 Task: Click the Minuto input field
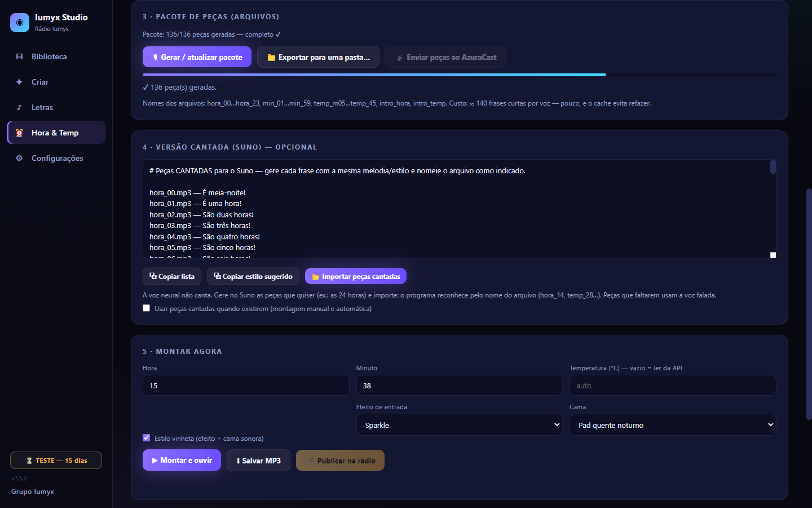point(459,386)
